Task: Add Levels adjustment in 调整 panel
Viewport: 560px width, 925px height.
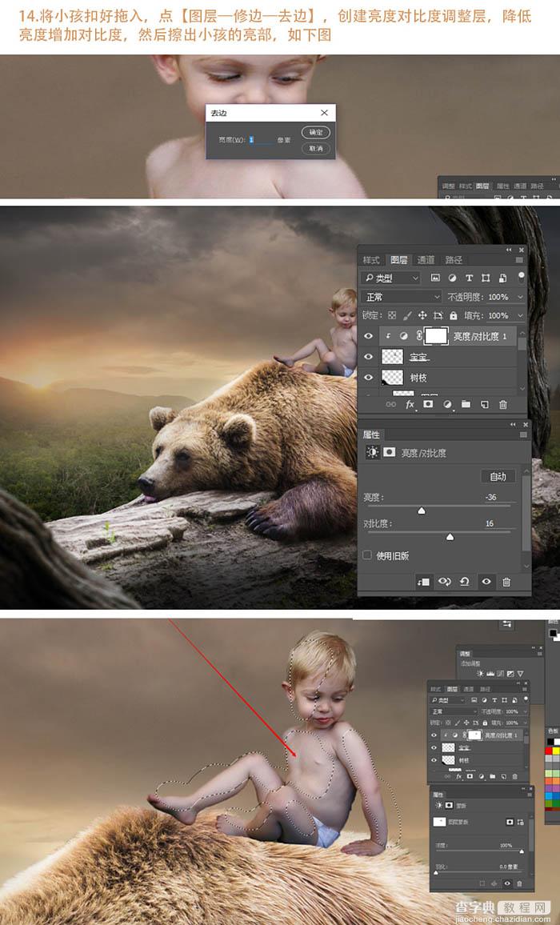Action: point(491,674)
